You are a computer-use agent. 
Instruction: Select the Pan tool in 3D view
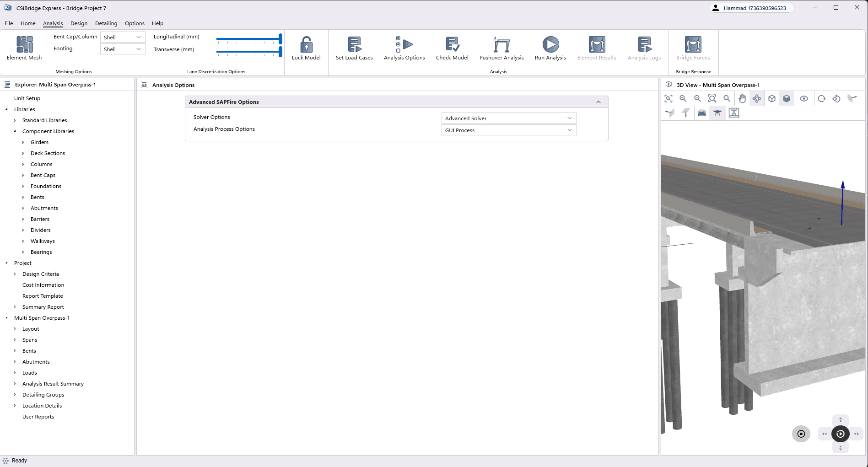(x=742, y=98)
